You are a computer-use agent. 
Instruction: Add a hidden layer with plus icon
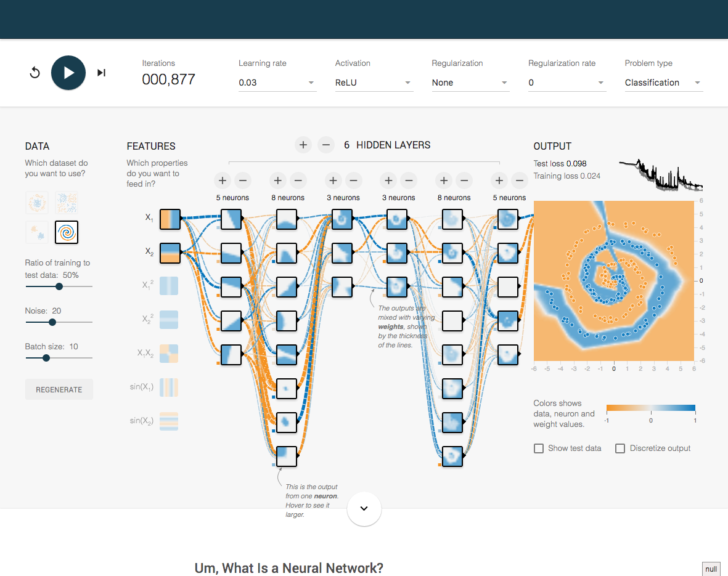303,145
